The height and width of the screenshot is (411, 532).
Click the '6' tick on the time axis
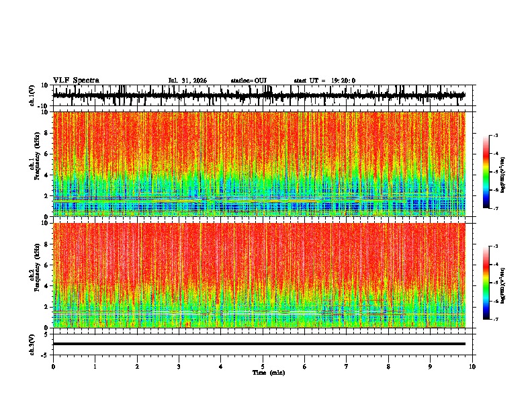305,367
